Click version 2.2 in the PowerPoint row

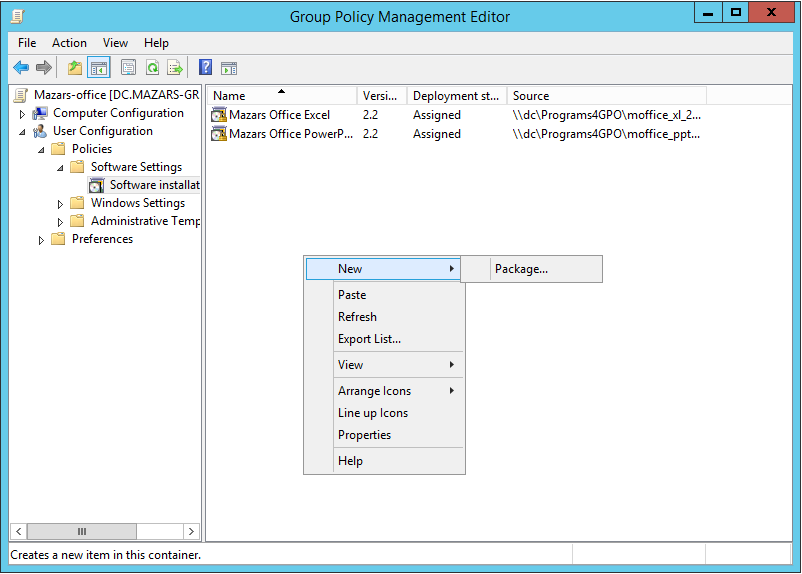(x=370, y=134)
